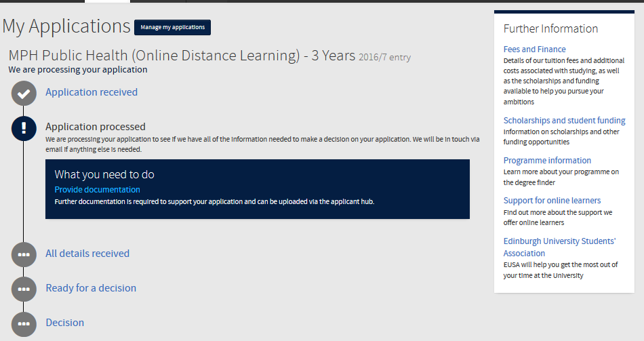Expand the Application received step

(x=91, y=92)
